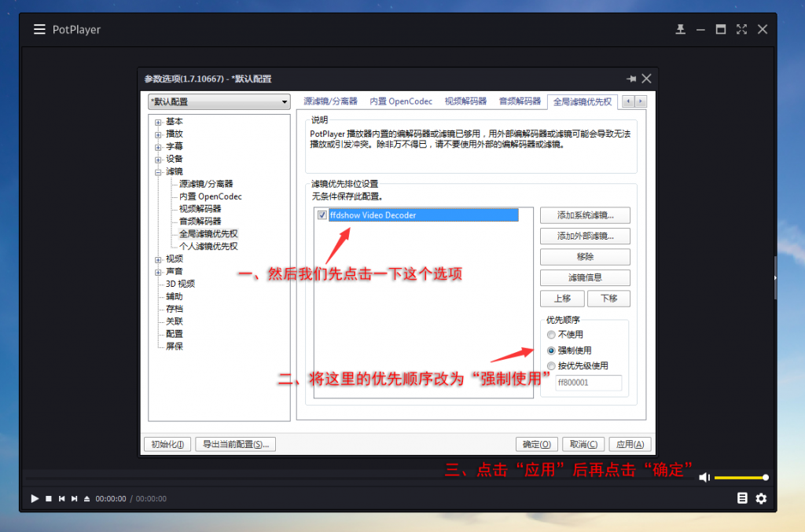Confirm with the 确定 button

(536, 444)
